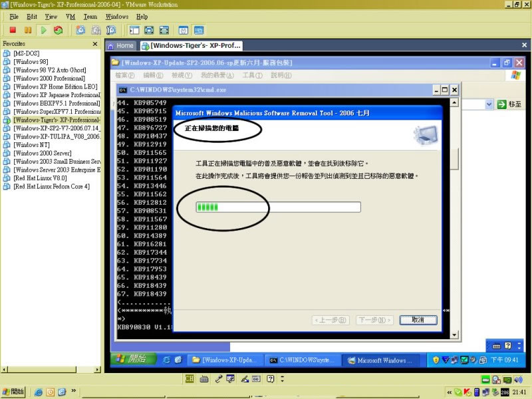Click the Summary view toolbar icon
Screen dimensions: 532x399
pos(184,30)
